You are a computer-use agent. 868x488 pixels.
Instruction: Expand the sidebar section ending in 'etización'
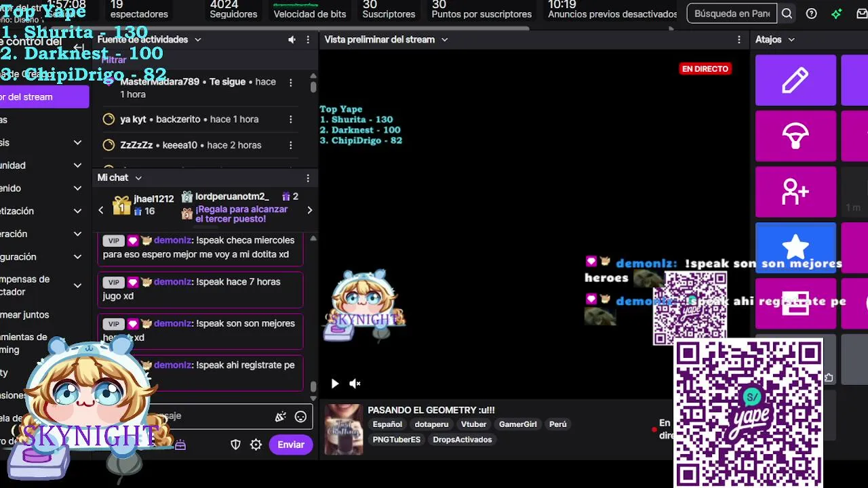[77, 211]
